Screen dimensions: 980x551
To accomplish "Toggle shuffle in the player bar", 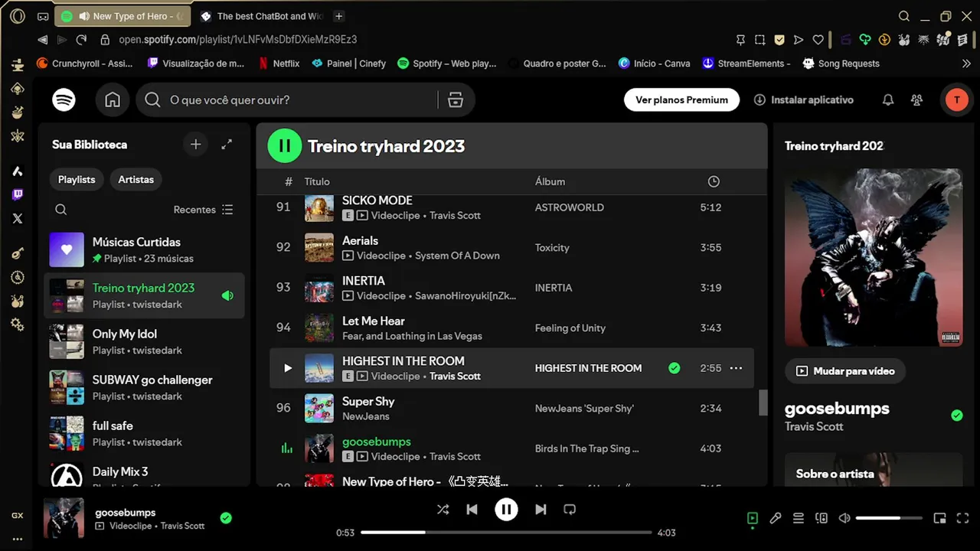I will coord(443,510).
